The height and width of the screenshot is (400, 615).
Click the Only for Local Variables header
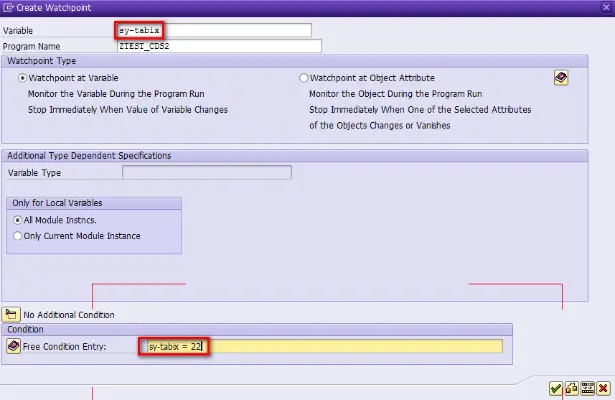57,203
